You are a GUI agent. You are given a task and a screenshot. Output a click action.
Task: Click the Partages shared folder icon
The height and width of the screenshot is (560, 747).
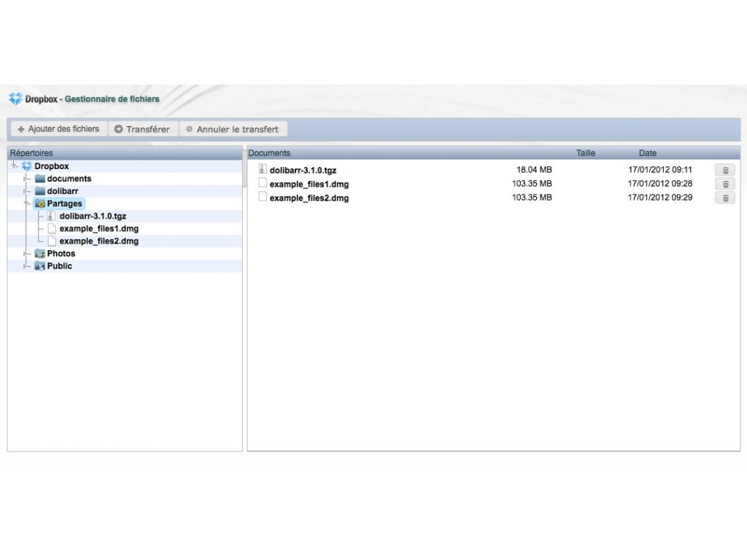click(40, 204)
